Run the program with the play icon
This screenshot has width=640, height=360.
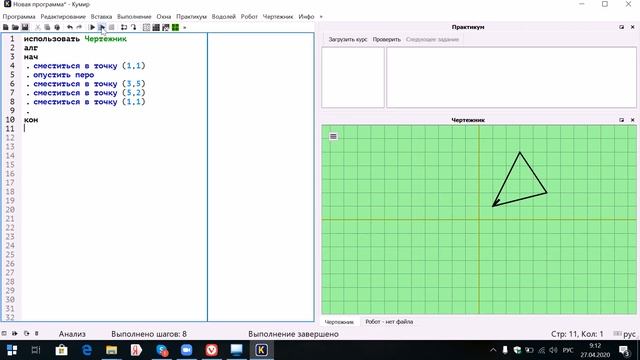92,27
